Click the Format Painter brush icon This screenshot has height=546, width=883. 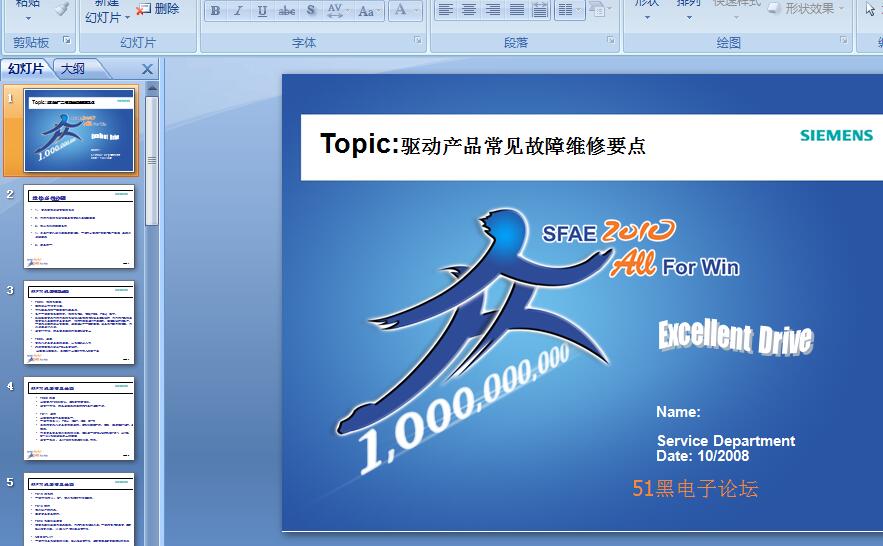tap(62, 8)
